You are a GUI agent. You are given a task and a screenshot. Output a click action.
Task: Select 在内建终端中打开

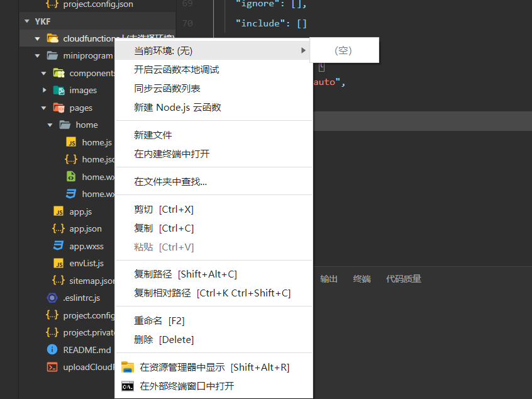coord(214,154)
